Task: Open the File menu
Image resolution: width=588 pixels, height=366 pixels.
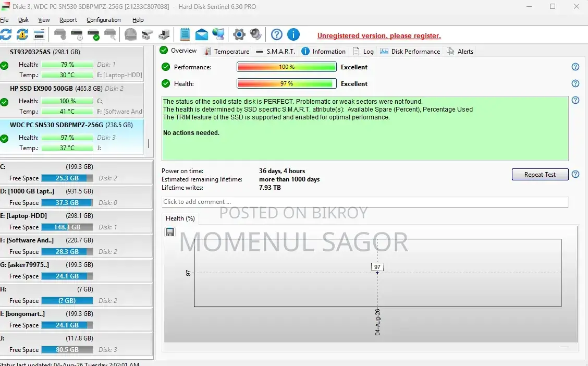Action: (x=4, y=20)
